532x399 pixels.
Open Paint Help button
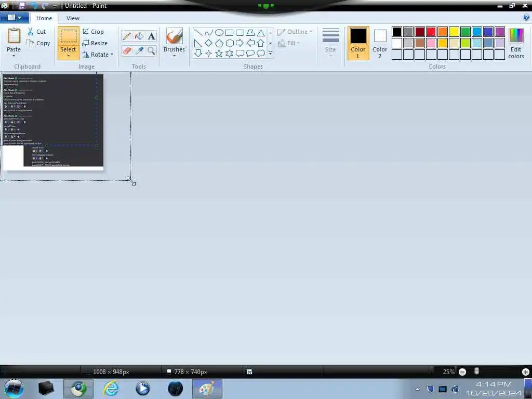point(526,18)
